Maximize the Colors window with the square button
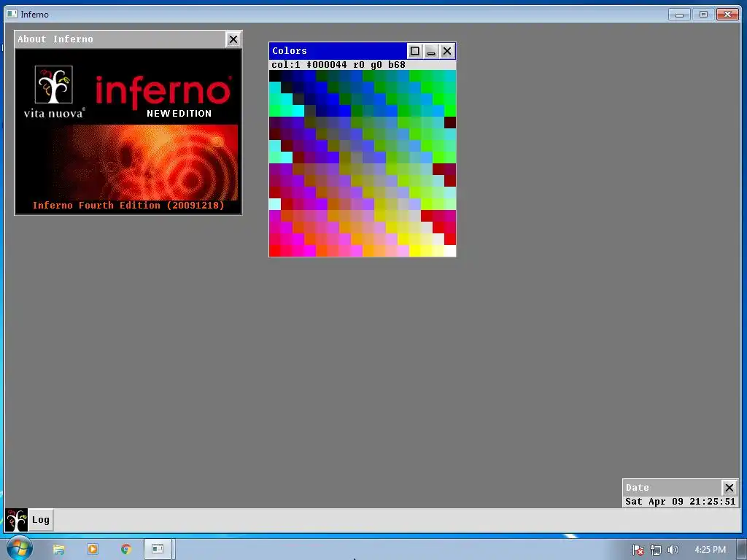Image resolution: width=747 pixels, height=560 pixels. tap(415, 51)
